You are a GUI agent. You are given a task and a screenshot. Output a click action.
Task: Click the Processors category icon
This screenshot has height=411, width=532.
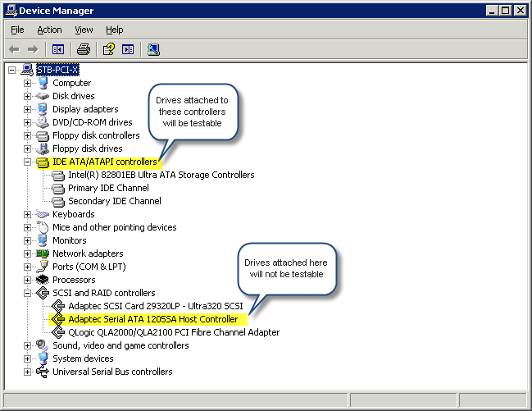coord(43,280)
